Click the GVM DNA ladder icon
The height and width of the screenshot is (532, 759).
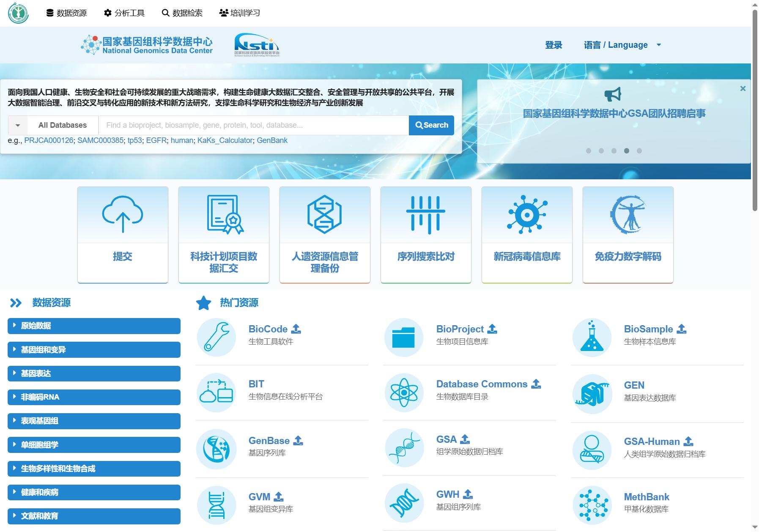coord(216,505)
